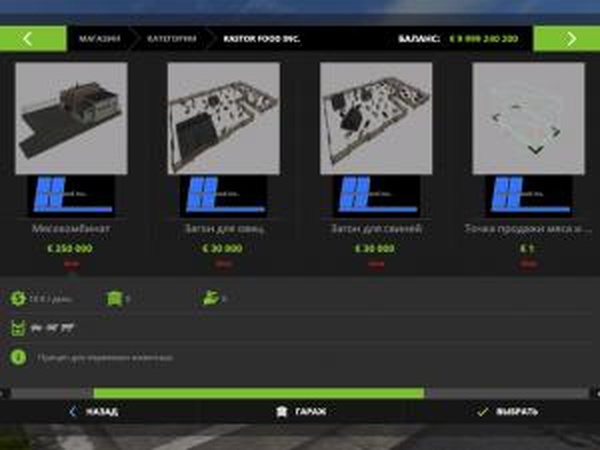Click brand logo under Загон для овец
Viewport: 600px width, 450px height.
(x=223, y=195)
